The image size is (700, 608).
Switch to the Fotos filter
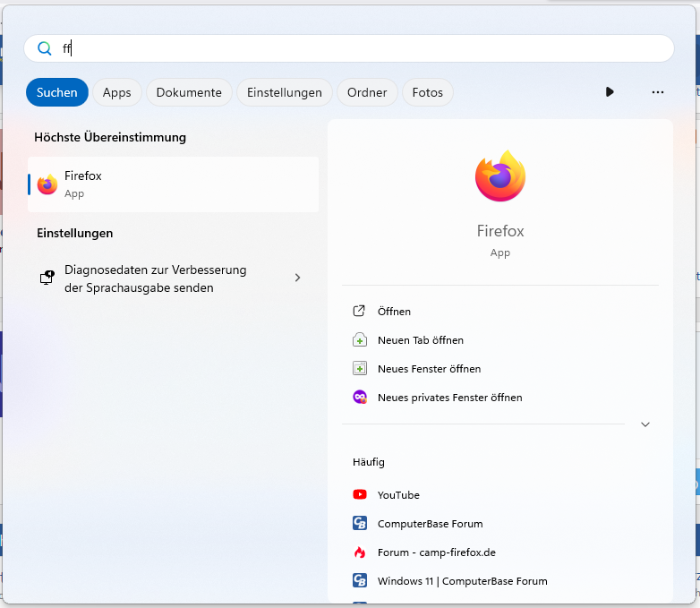[x=428, y=92]
